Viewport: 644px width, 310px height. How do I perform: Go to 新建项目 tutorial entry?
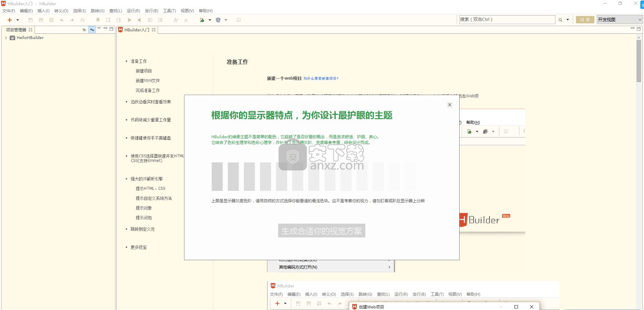click(144, 71)
